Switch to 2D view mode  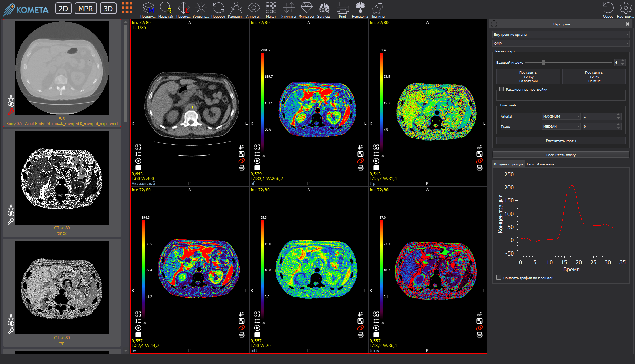coord(63,9)
